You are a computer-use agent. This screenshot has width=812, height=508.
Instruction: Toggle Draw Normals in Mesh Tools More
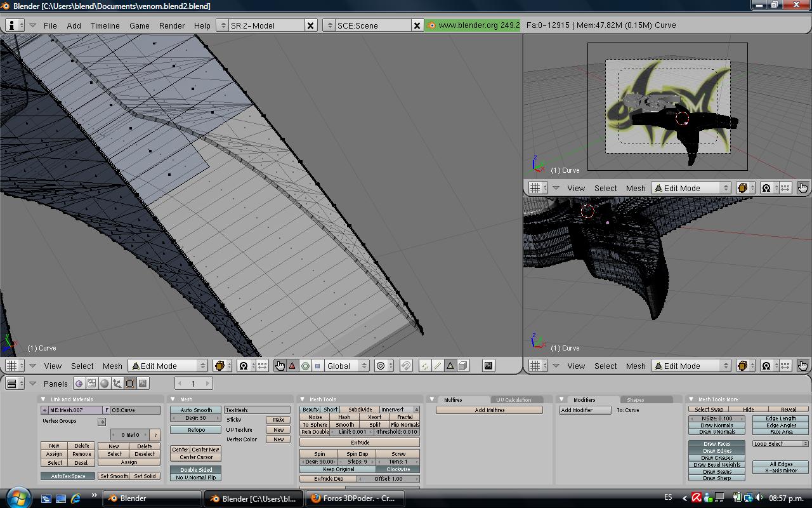[717, 425]
